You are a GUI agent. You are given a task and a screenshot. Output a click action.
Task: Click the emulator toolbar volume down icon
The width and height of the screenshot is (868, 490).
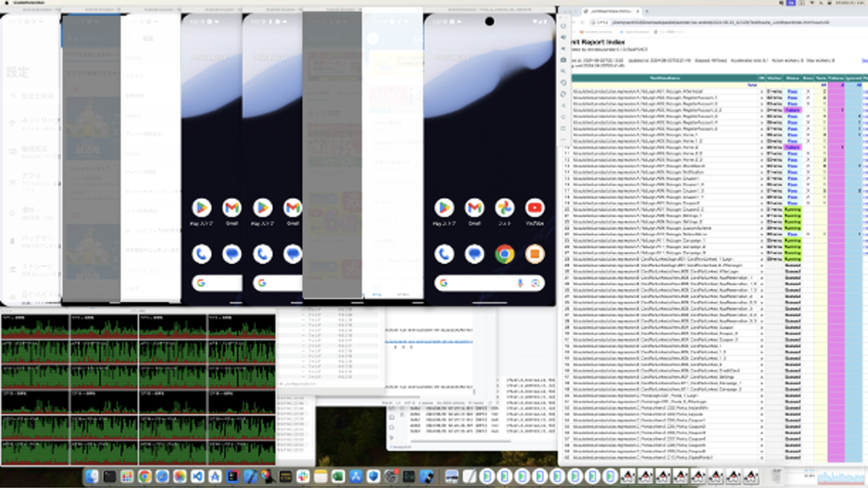[563, 49]
